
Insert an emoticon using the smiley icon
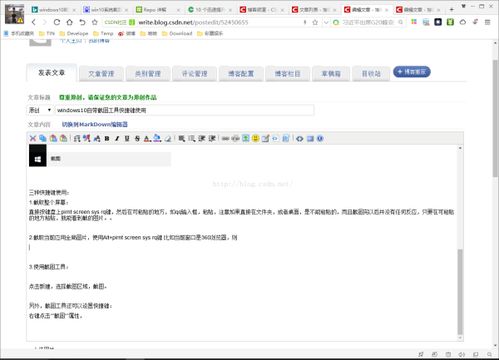click(256, 138)
